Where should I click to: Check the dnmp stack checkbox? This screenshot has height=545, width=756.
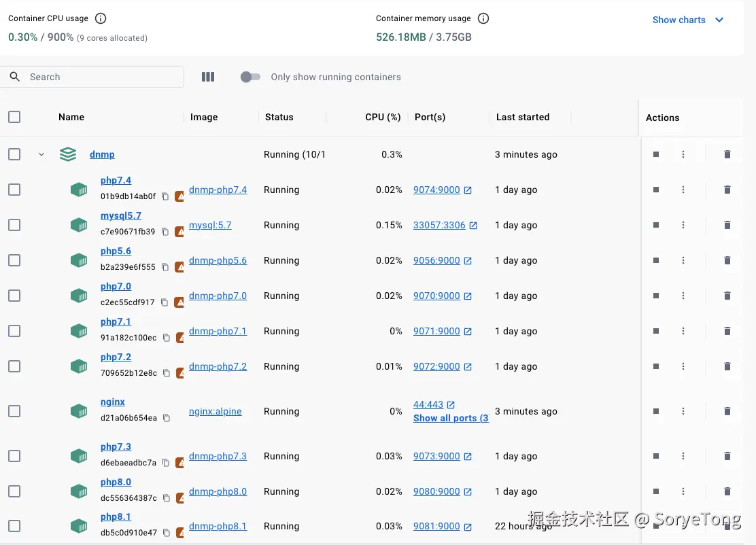point(14,154)
